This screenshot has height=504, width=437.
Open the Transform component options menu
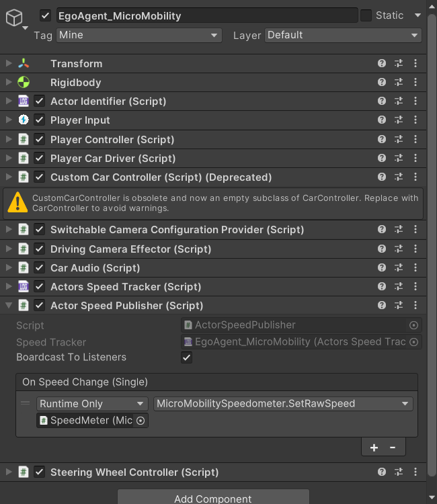[415, 63]
